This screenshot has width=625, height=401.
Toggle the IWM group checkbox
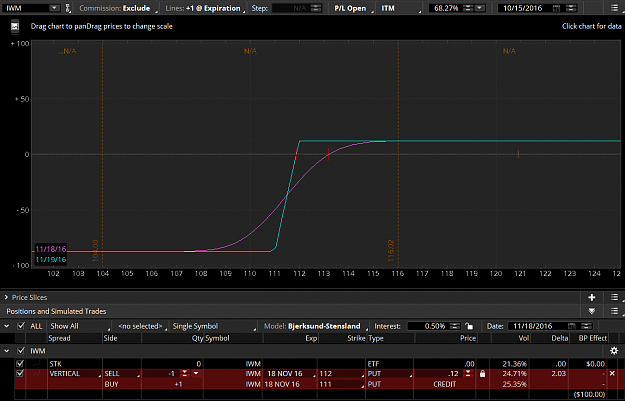click(21, 351)
